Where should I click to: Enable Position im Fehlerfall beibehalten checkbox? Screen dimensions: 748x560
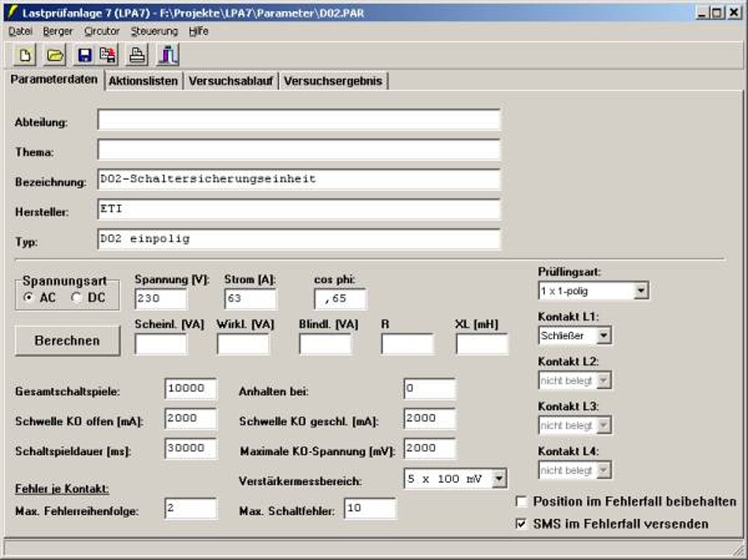pyautogui.click(x=521, y=502)
